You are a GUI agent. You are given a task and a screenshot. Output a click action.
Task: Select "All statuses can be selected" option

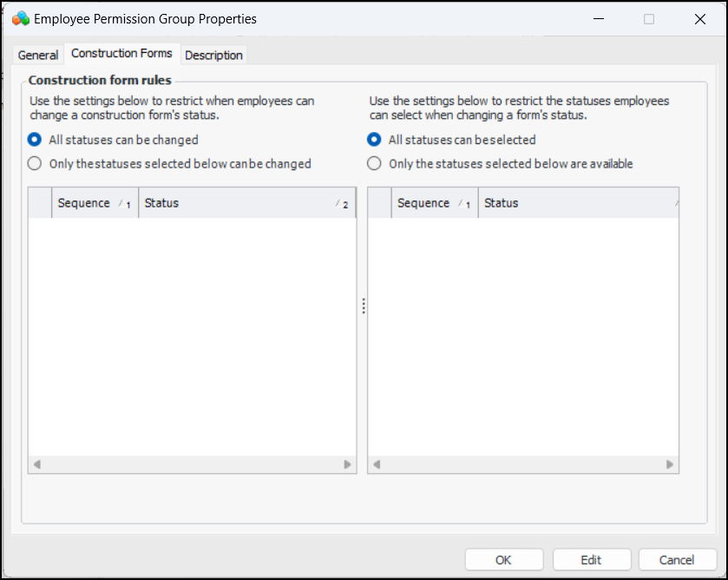374,140
